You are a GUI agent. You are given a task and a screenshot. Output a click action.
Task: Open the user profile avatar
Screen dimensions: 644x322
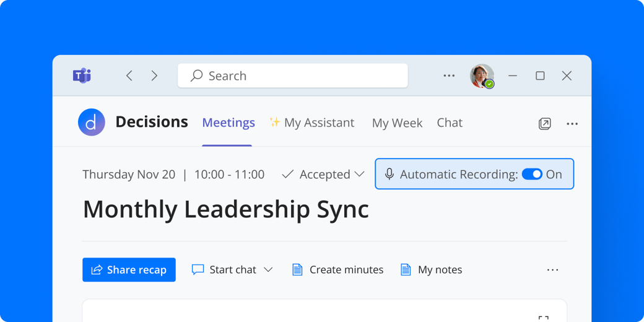click(481, 76)
